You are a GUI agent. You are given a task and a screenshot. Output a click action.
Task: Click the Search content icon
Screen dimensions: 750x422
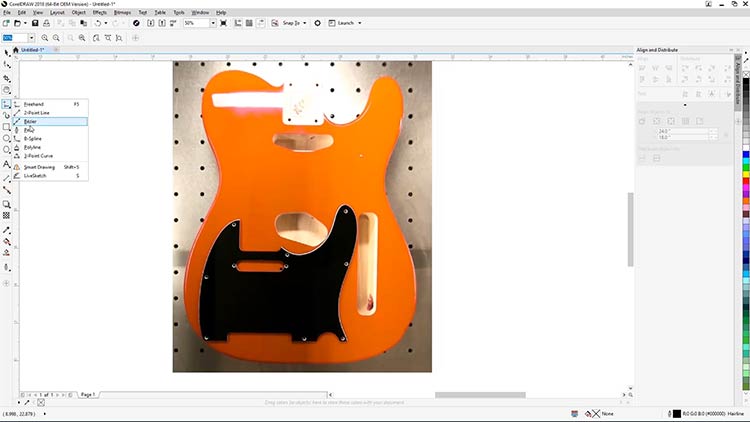tap(136, 23)
